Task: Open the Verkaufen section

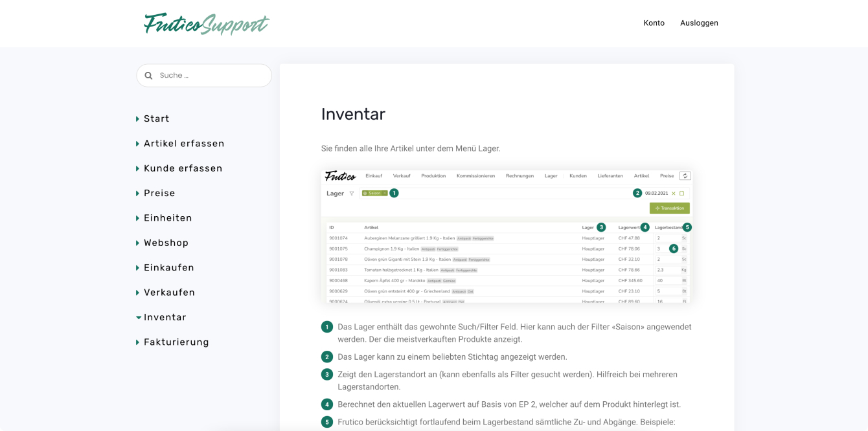Action: click(169, 293)
